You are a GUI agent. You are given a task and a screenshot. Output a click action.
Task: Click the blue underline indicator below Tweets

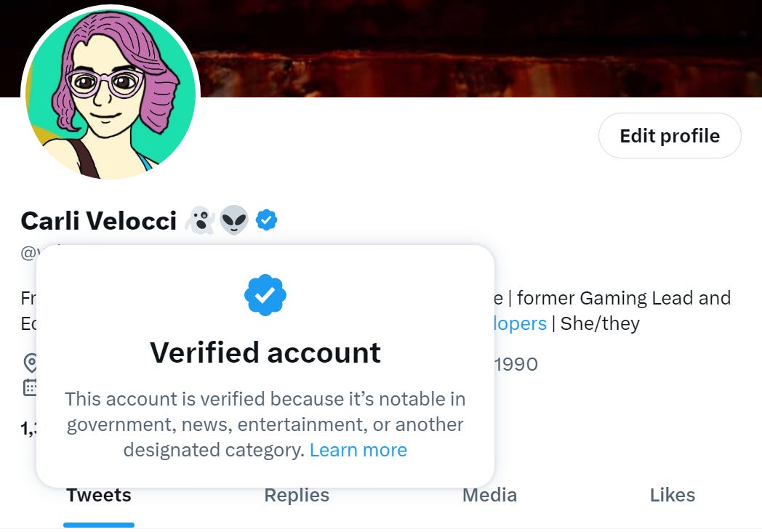click(98, 523)
